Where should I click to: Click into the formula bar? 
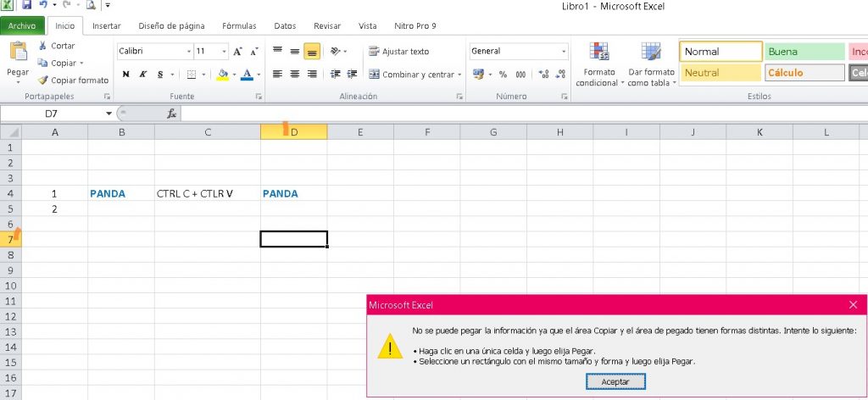coord(523,114)
